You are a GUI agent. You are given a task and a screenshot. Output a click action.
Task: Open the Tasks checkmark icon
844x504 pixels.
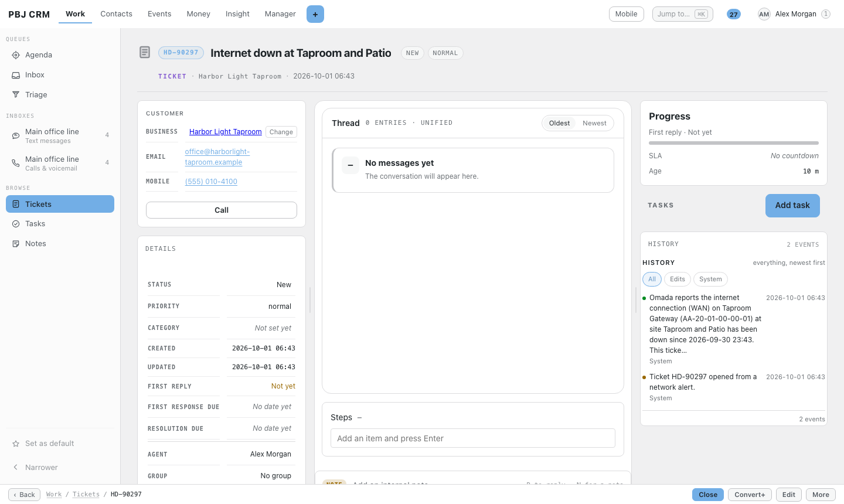pyautogui.click(x=16, y=224)
